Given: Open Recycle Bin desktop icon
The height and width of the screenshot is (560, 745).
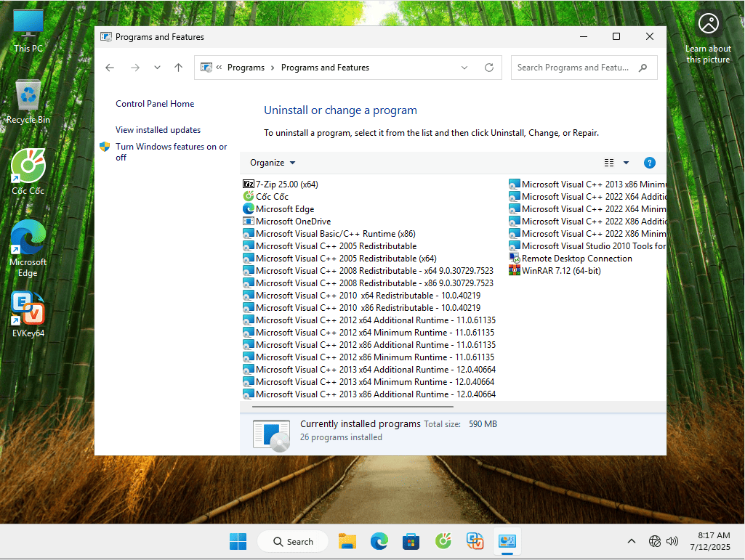Looking at the screenshot, I should point(28,102).
